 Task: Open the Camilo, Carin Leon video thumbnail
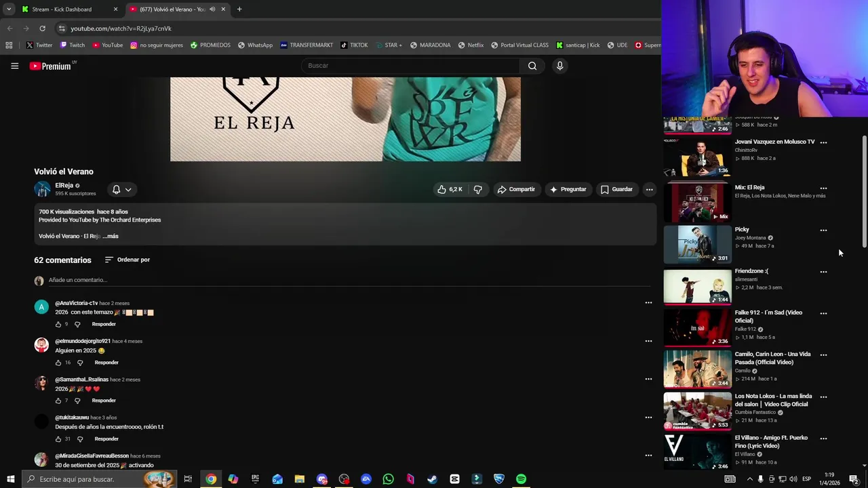click(697, 369)
